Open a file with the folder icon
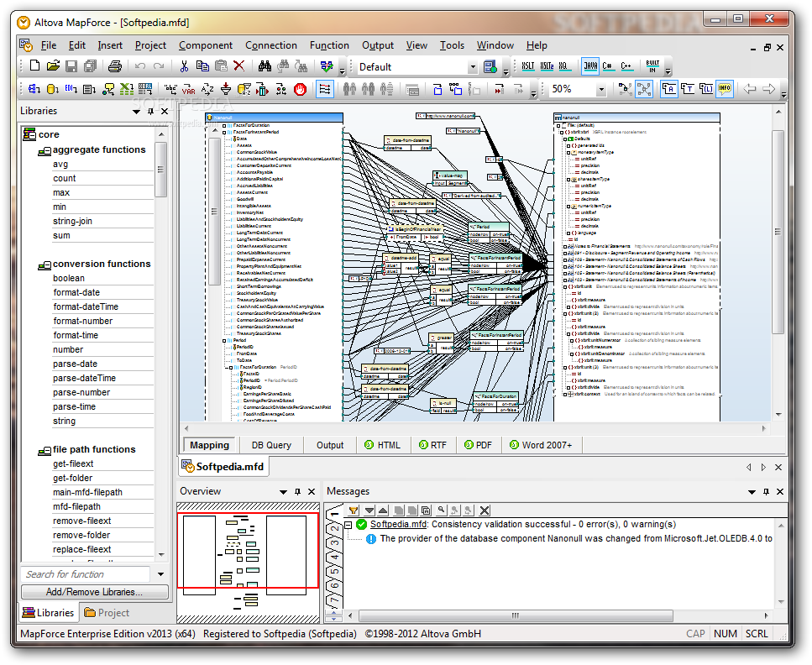 coord(53,65)
